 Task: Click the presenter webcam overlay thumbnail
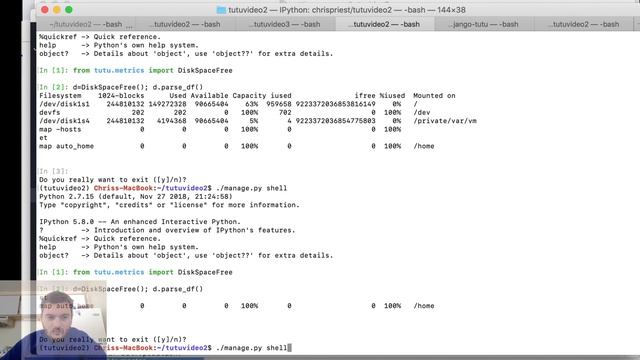tap(53, 320)
